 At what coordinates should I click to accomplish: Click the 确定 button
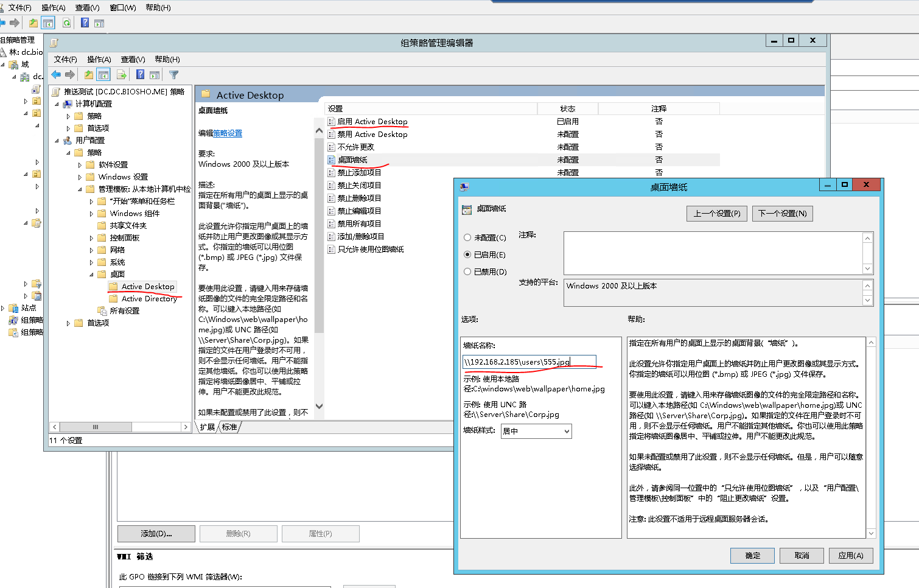752,556
